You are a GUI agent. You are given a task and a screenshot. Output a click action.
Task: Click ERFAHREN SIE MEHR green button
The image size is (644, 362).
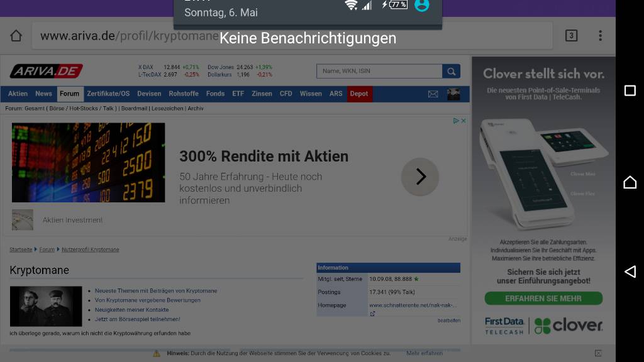tap(543, 299)
